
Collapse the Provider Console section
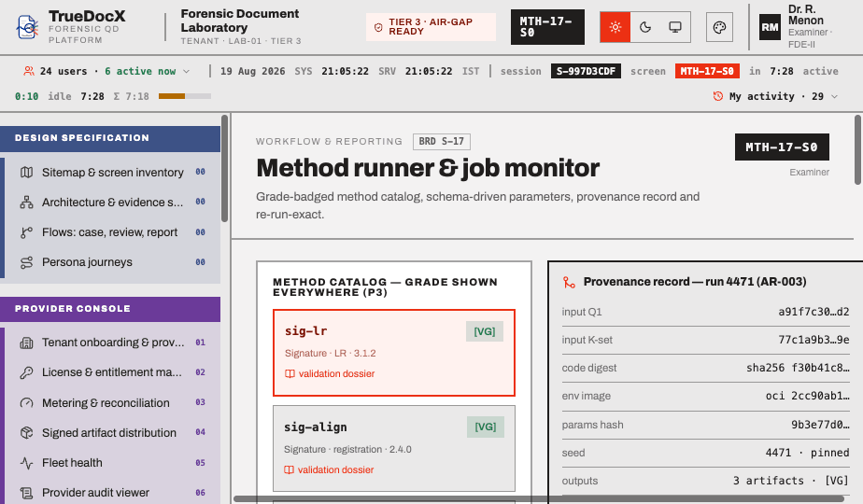coord(110,309)
